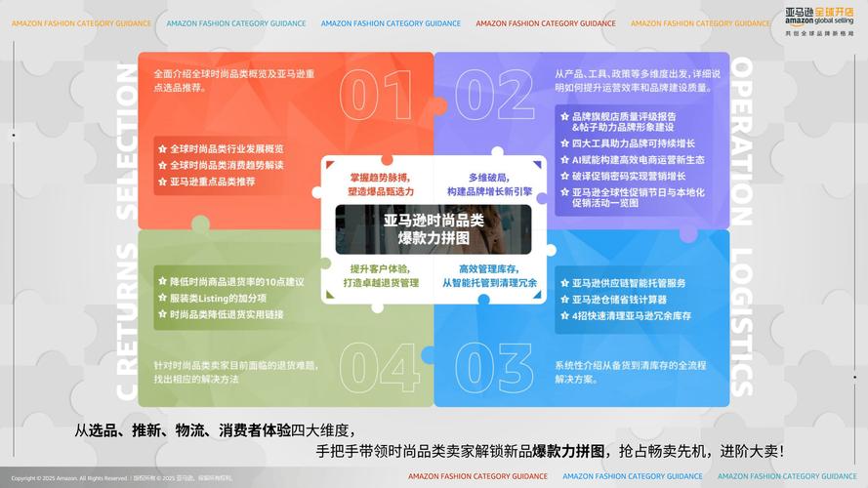Viewport: 868px width, 488px height.
Task: Click the line 破译促销密码实现营销增长
Action: click(x=629, y=176)
